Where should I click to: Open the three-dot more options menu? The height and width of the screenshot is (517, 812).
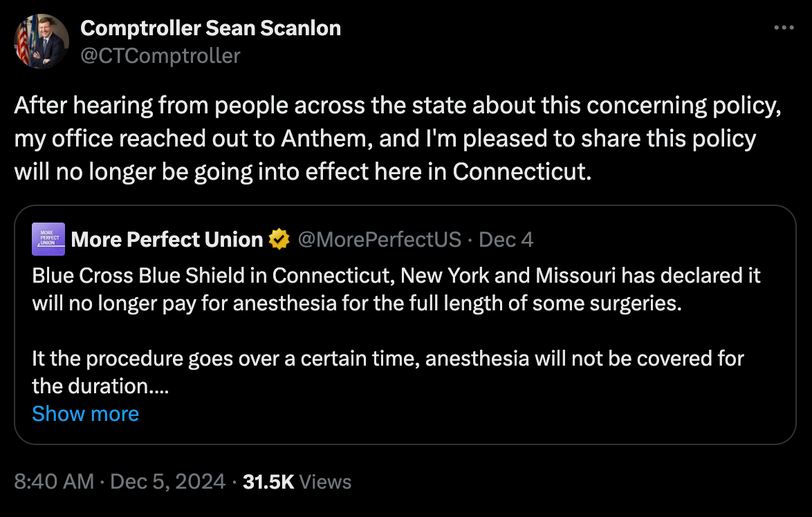783,28
